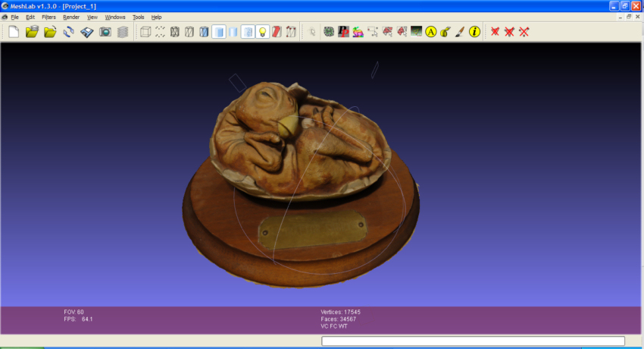Open the File menu
Screen dimensions: 644x349
coord(14,17)
